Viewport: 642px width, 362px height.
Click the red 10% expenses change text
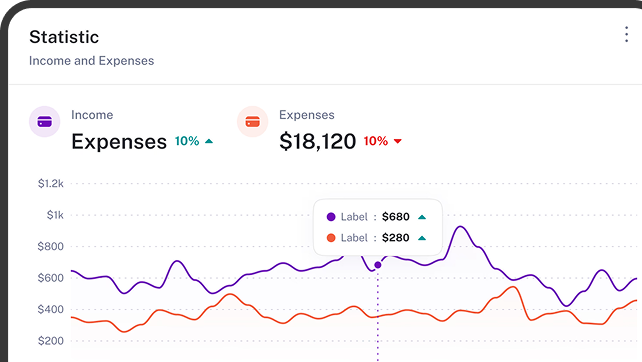coord(376,141)
